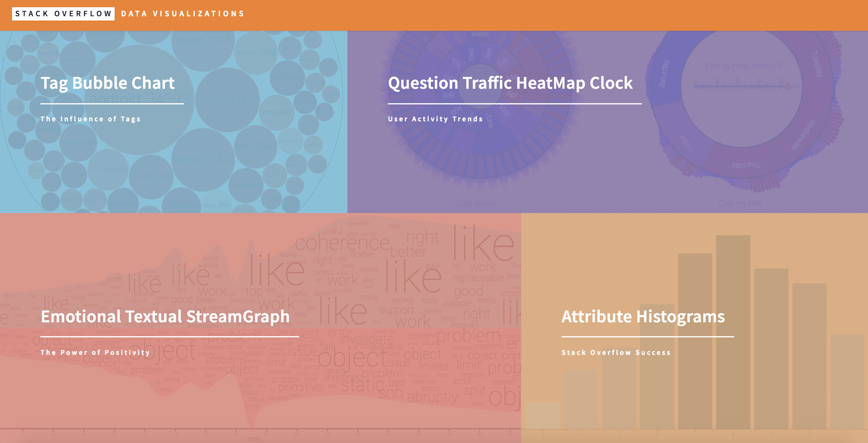Click the tallest histogram bar
This screenshot has width=868, height=443.
click(733, 332)
